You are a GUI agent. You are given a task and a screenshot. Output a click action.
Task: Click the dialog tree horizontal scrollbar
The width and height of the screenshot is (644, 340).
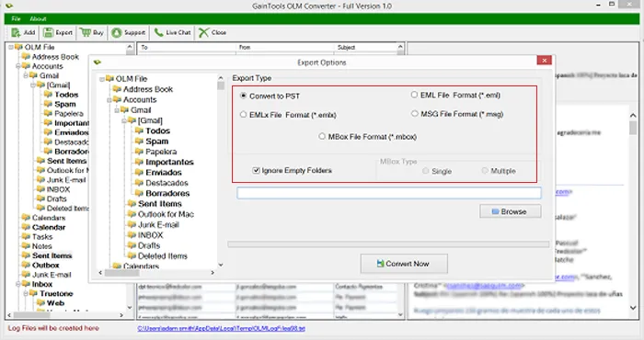156,272
